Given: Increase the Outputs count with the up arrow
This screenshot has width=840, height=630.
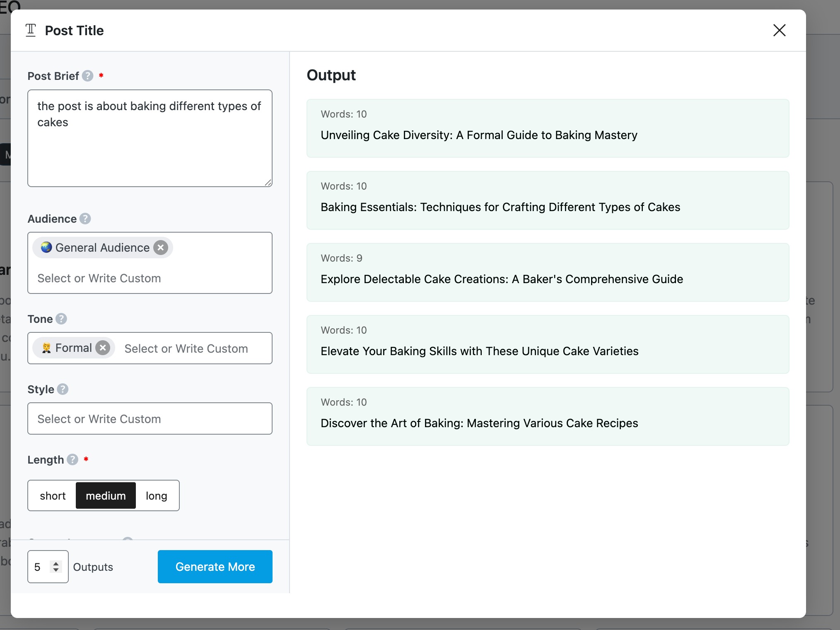Looking at the screenshot, I should (56, 563).
